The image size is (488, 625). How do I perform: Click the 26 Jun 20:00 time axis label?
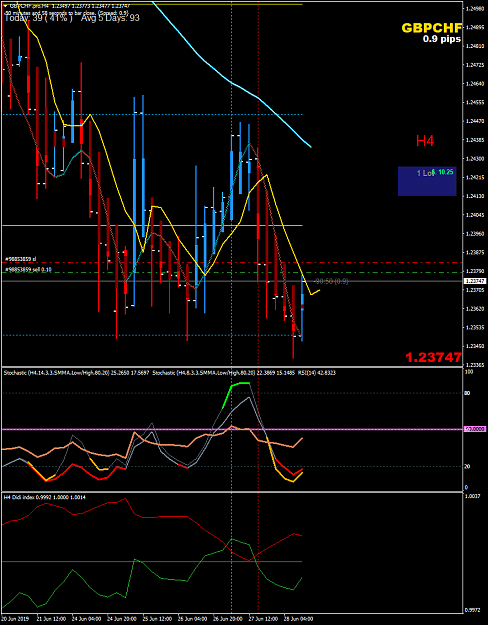pos(230,619)
